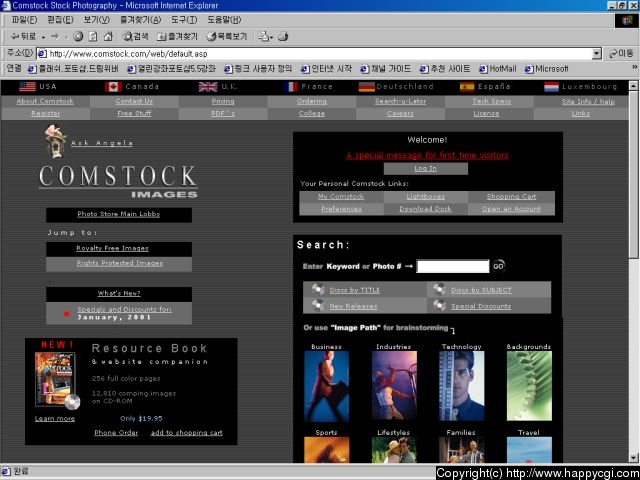Click the disc icon beside Discs by TITLE

point(318,289)
